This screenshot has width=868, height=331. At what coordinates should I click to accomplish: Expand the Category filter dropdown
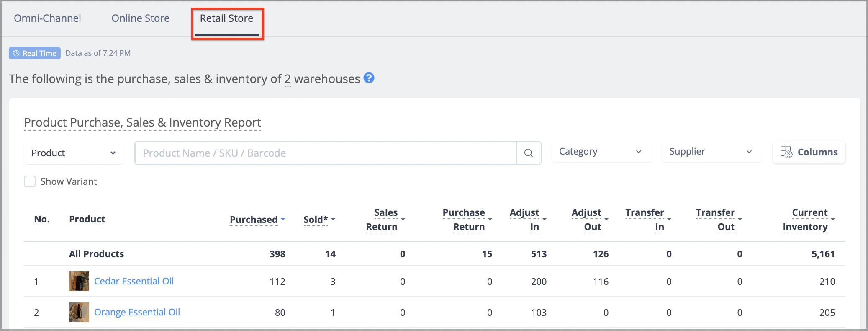point(601,152)
